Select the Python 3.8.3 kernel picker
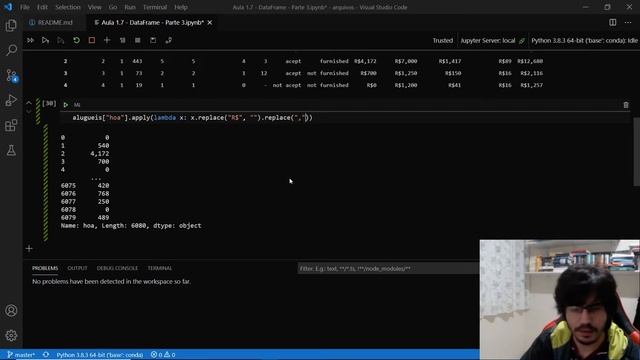This screenshot has width=640, height=360. pyautogui.click(x=584, y=40)
